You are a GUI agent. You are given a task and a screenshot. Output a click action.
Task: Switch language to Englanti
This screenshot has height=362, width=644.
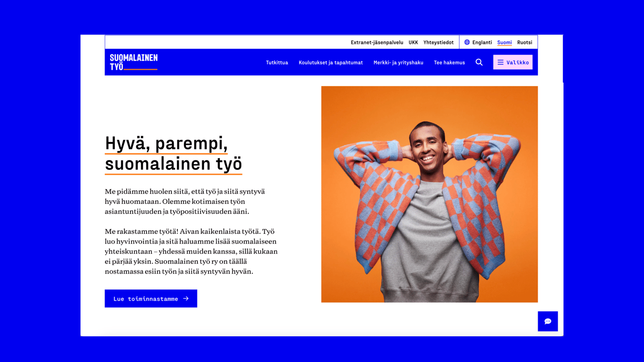[x=482, y=42]
